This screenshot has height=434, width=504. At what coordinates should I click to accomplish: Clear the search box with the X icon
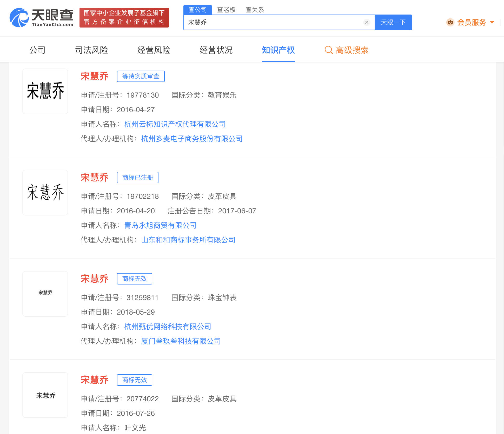click(367, 22)
